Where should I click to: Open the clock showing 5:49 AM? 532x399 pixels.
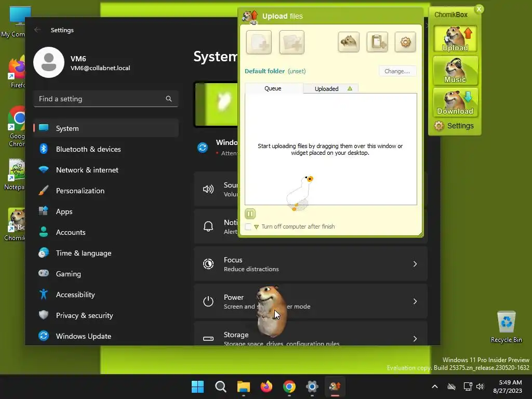coord(508,387)
